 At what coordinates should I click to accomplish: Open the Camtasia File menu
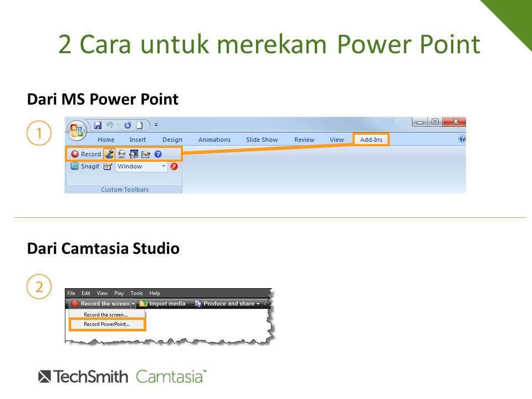[x=71, y=293]
